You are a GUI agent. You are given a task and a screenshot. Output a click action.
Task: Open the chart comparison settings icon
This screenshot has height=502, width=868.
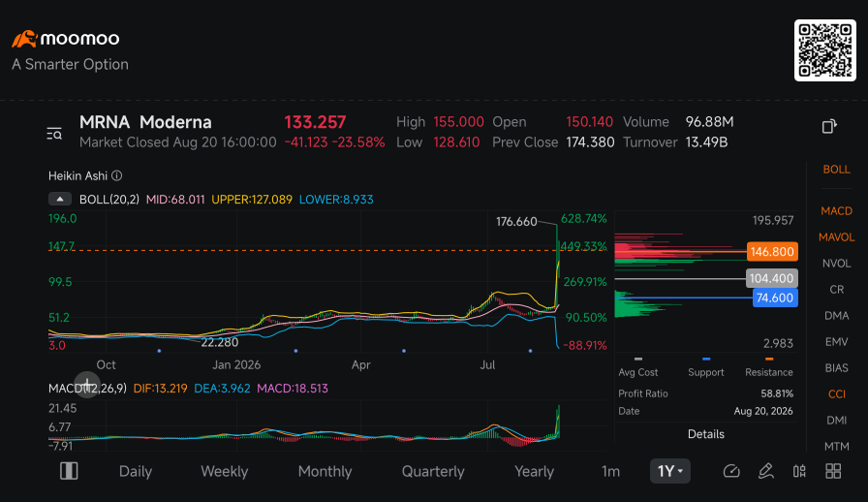(x=799, y=471)
